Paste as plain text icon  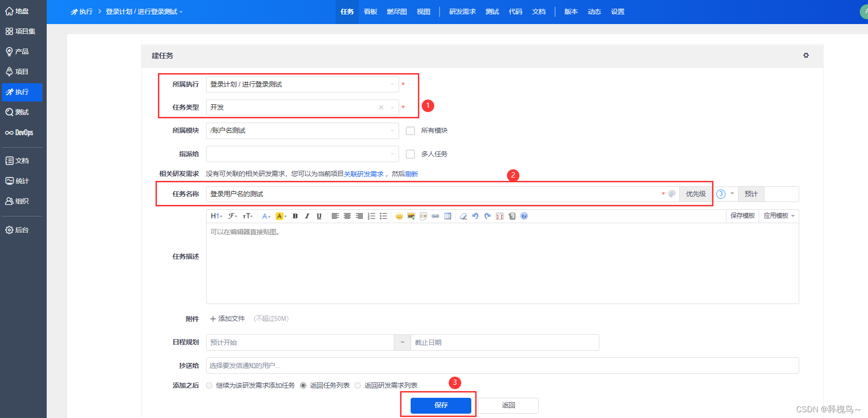pyautogui.click(x=512, y=216)
